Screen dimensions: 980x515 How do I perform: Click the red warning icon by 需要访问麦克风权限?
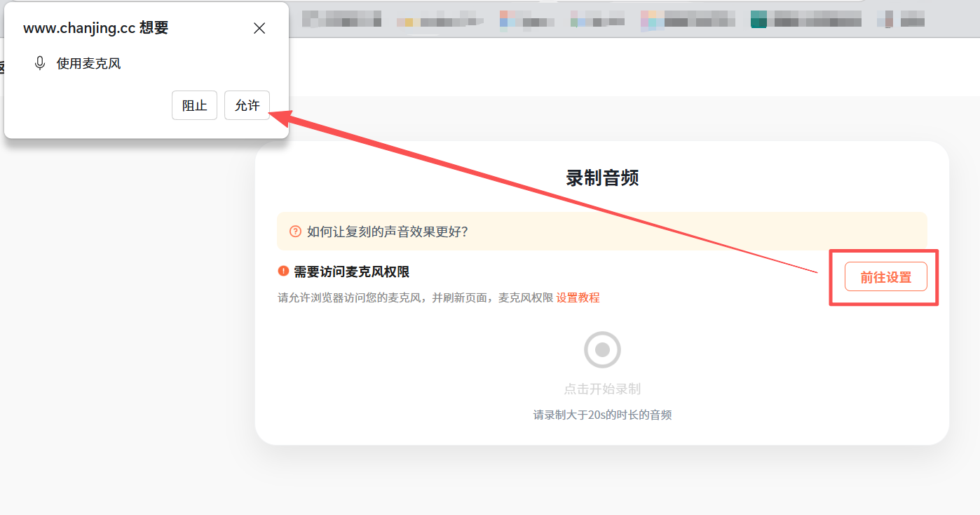click(283, 272)
